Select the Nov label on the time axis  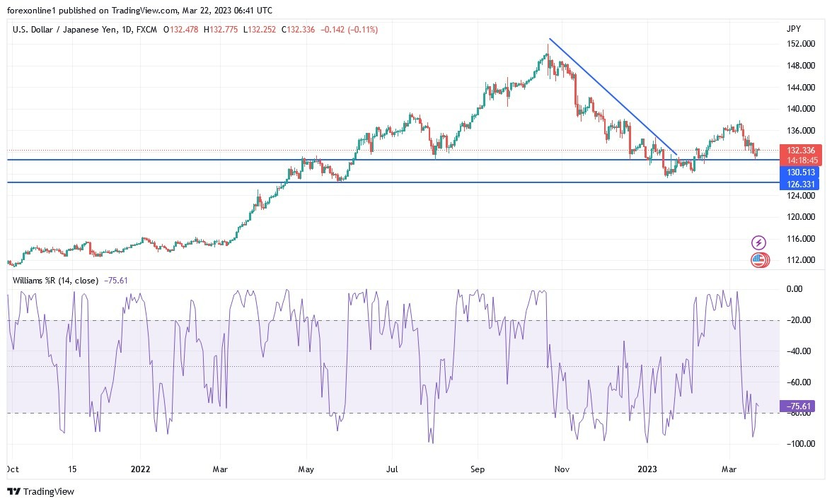560,469
